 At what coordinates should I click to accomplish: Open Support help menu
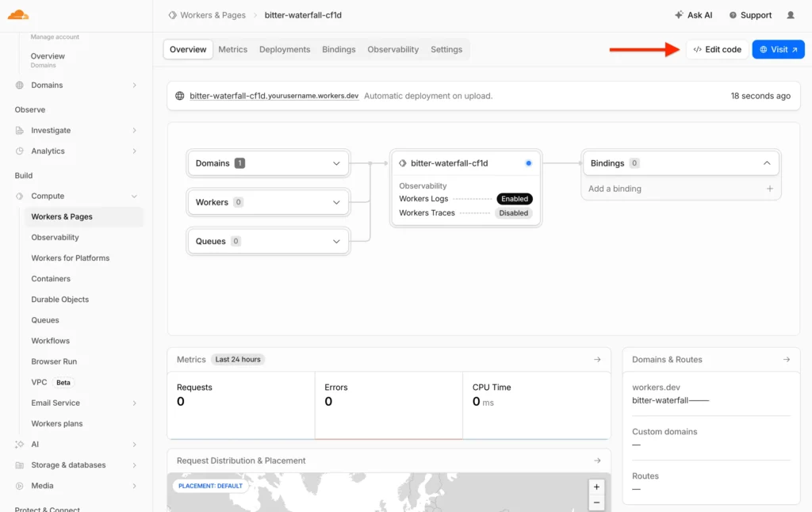click(x=750, y=15)
